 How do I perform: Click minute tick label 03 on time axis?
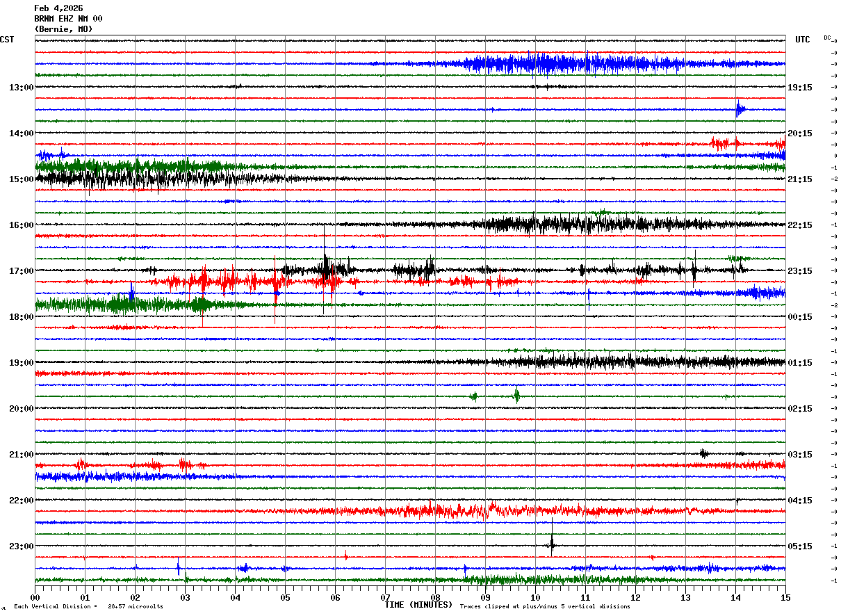pyautogui.click(x=185, y=597)
